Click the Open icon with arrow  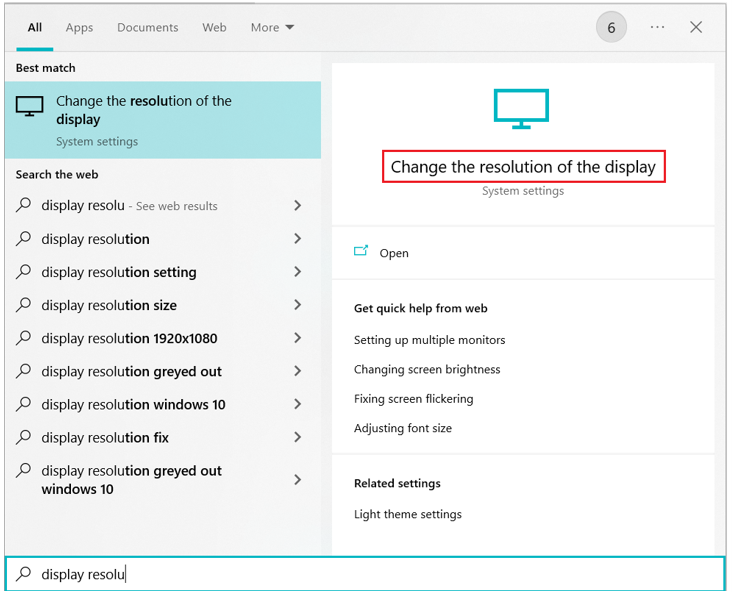[361, 252]
